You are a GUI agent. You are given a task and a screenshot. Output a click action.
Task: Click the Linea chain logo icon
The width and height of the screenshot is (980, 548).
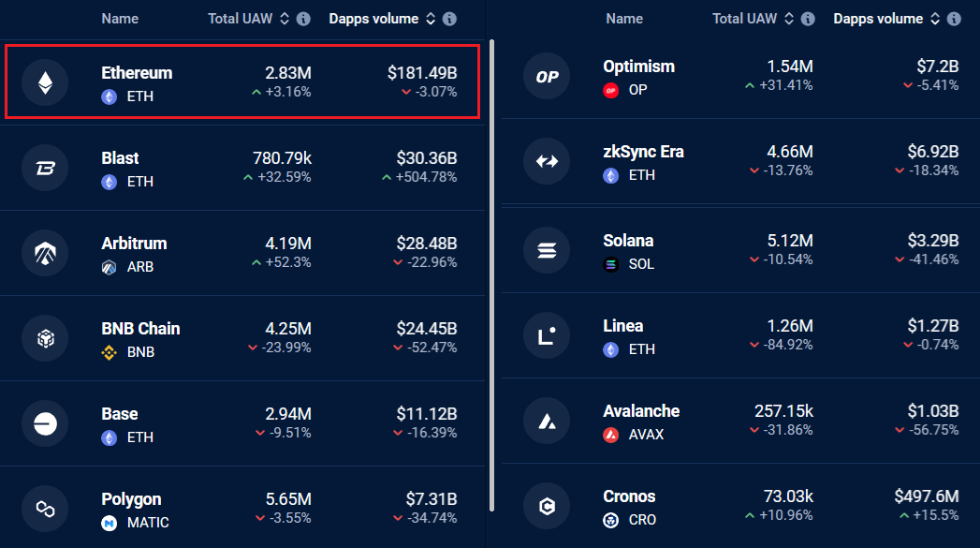coord(547,335)
